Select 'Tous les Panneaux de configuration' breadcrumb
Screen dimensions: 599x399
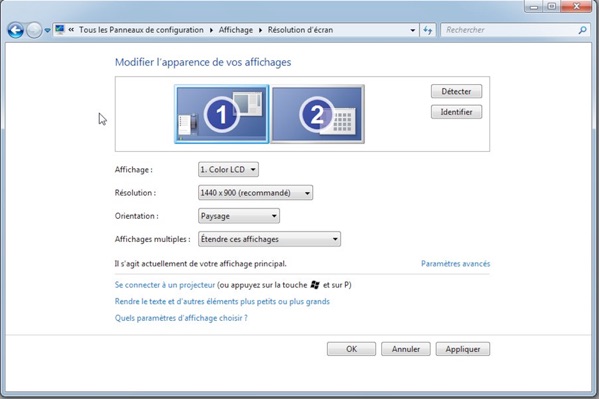click(x=141, y=30)
